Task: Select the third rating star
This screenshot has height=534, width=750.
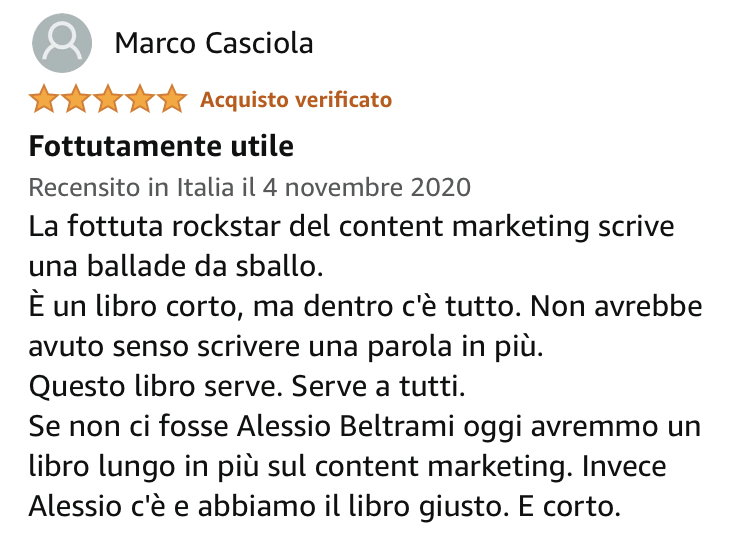Action: tap(108, 100)
